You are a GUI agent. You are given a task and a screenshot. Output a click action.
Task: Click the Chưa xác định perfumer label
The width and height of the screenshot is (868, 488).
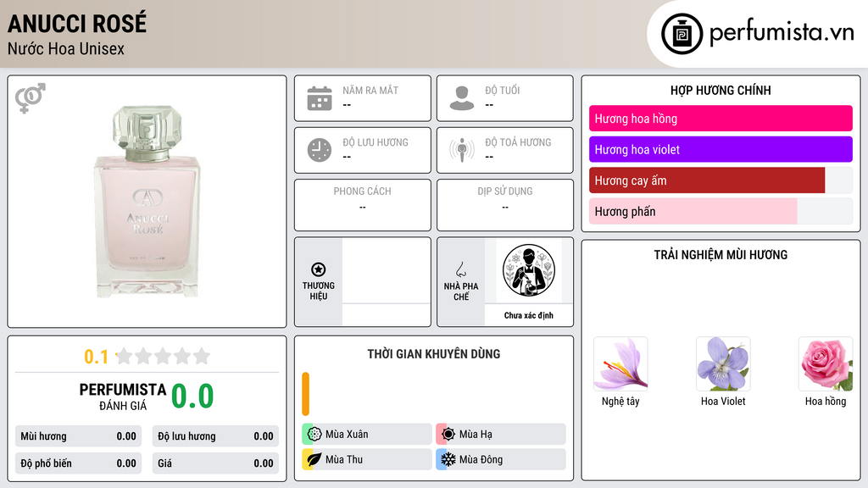(529, 315)
